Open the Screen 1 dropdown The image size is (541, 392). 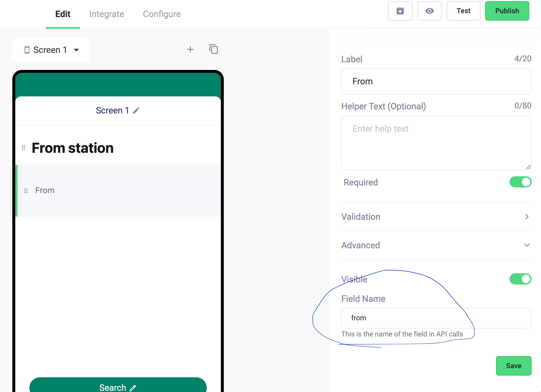(51, 50)
